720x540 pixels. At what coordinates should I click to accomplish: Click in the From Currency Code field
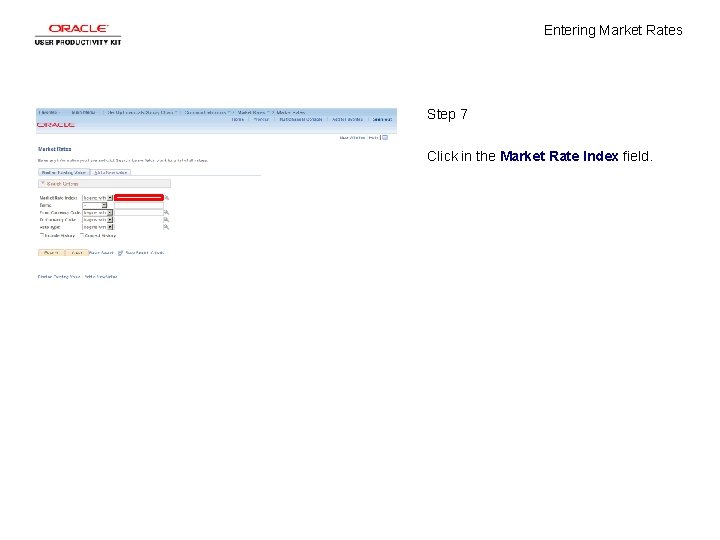click(x=139, y=213)
